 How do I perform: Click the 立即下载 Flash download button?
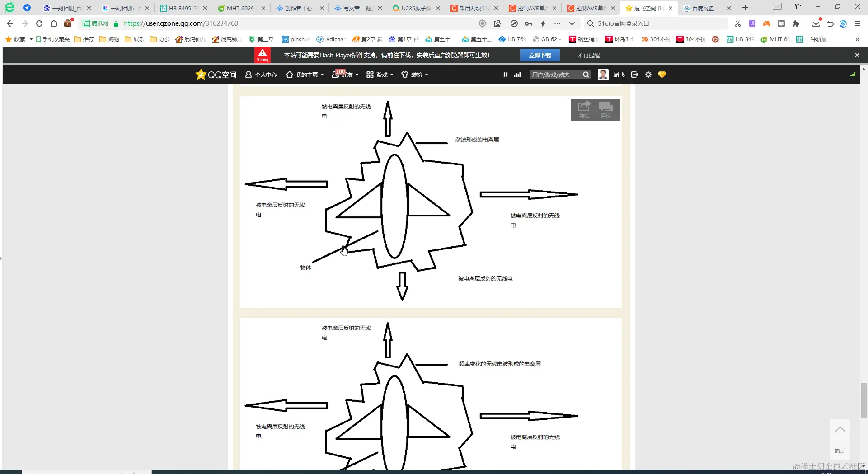coord(540,55)
